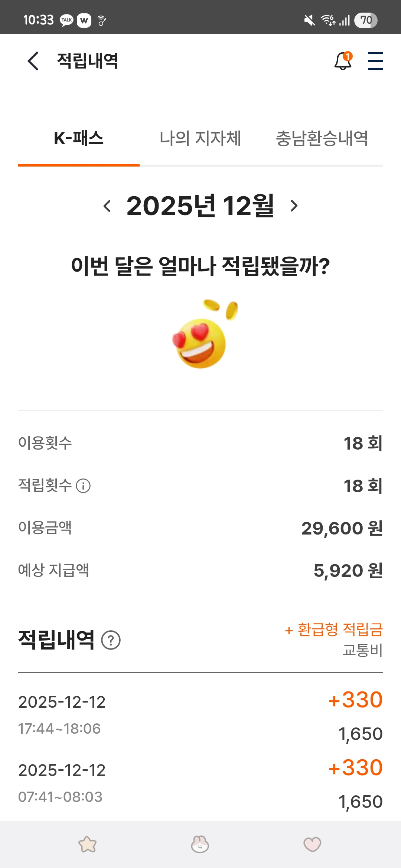Open notifications bell icon
Image resolution: width=401 pixels, height=868 pixels.
[343, 61]
